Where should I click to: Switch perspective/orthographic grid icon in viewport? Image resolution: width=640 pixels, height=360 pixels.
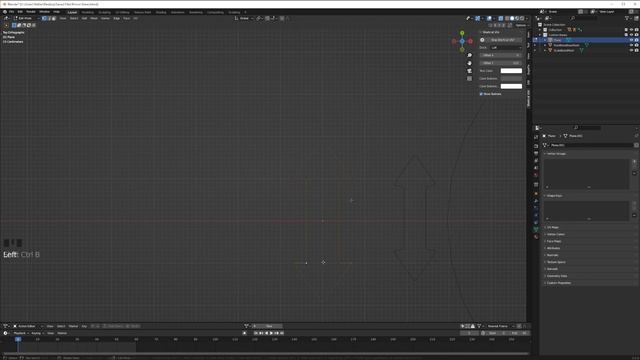click(x=469, y=78)
